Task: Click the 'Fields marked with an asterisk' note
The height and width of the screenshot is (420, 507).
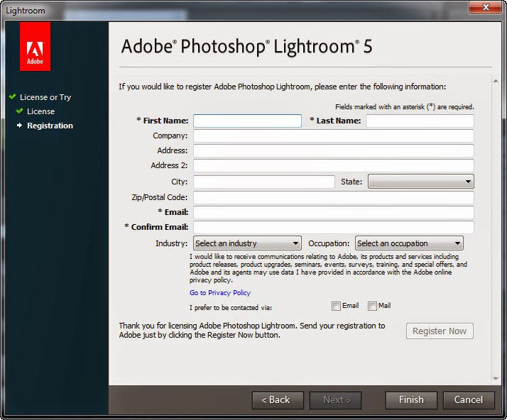Action: point(405,106)
